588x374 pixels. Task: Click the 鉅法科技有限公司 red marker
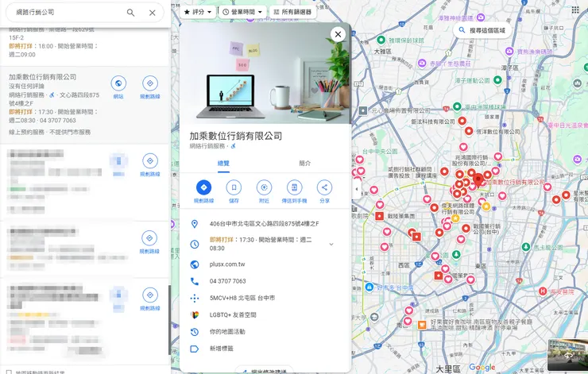[x=462, y=121]
